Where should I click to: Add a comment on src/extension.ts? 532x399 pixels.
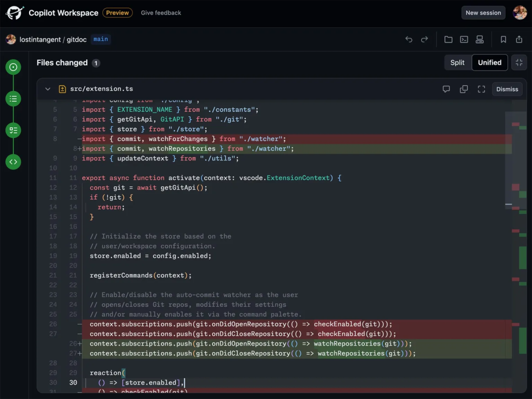[x=446, y=89]
